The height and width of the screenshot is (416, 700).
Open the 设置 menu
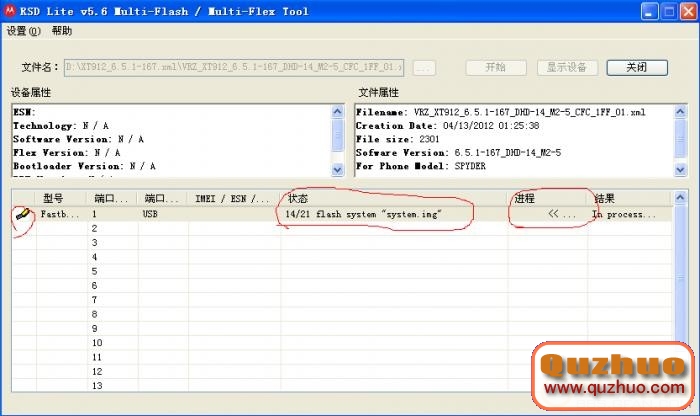tap(24, 31)
